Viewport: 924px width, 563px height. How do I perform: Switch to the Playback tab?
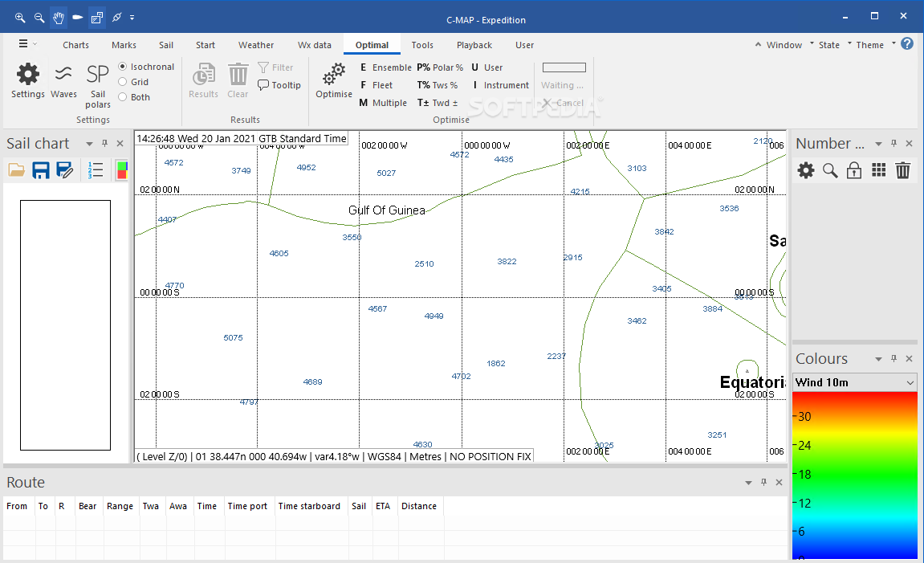[474, 45]
